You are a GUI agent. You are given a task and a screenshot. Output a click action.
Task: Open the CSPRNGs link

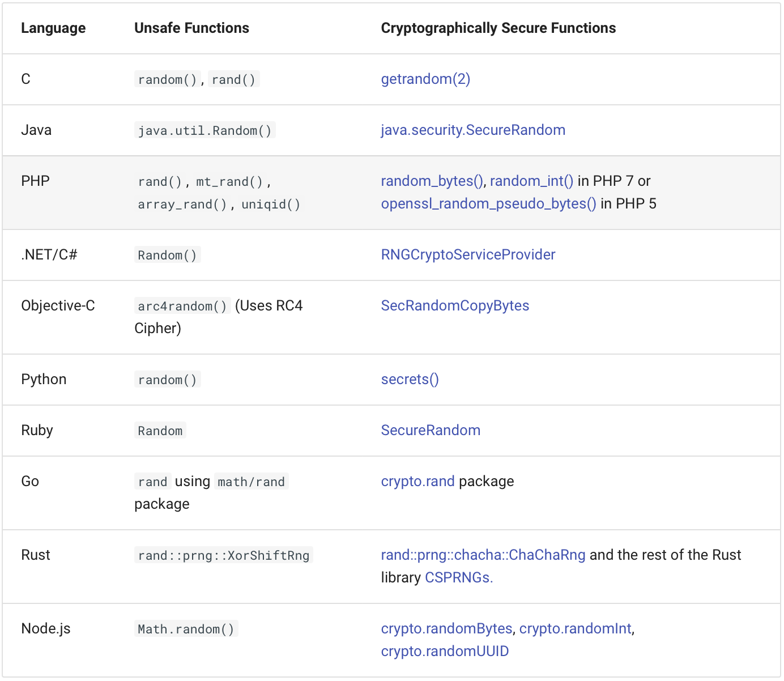click(x=459, y=578)
